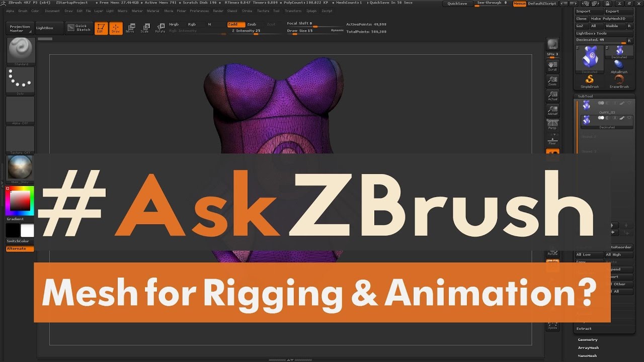Click Make PolyMesh3D
644x362 pixels.
pos(611,19)
